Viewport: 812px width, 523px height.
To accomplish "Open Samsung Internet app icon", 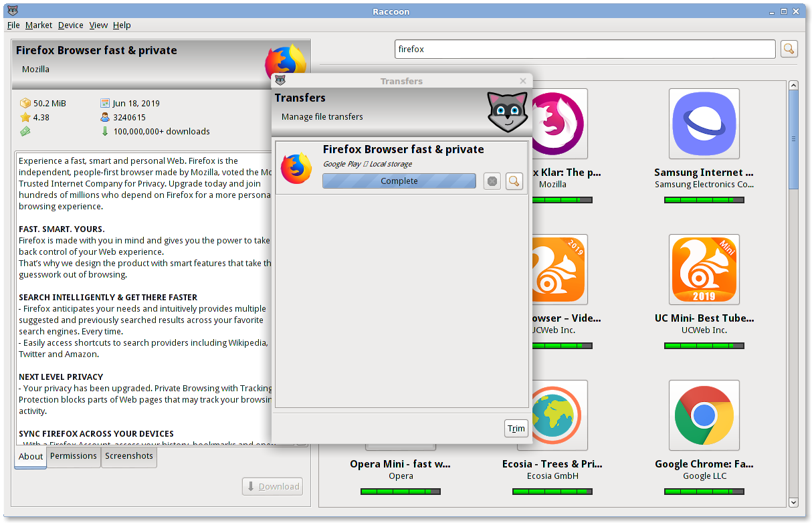I will point(704,124).
